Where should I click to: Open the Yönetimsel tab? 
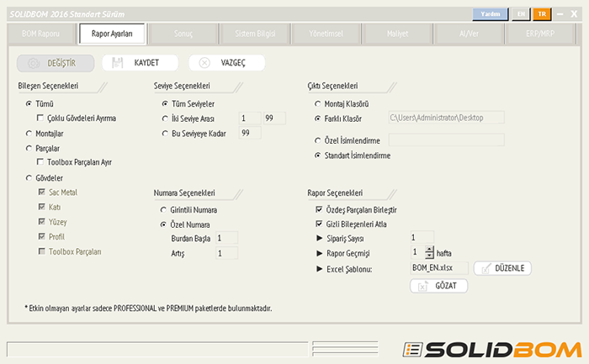326,34
